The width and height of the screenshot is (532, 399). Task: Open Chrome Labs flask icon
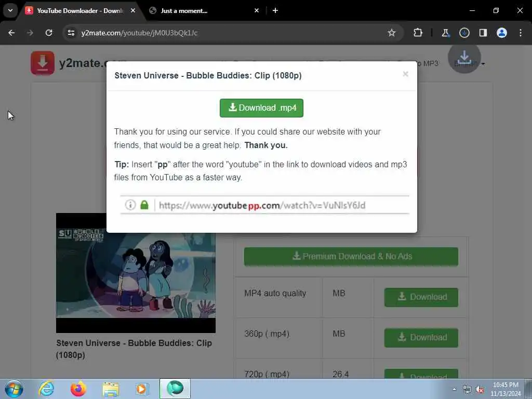coord(445,33)
